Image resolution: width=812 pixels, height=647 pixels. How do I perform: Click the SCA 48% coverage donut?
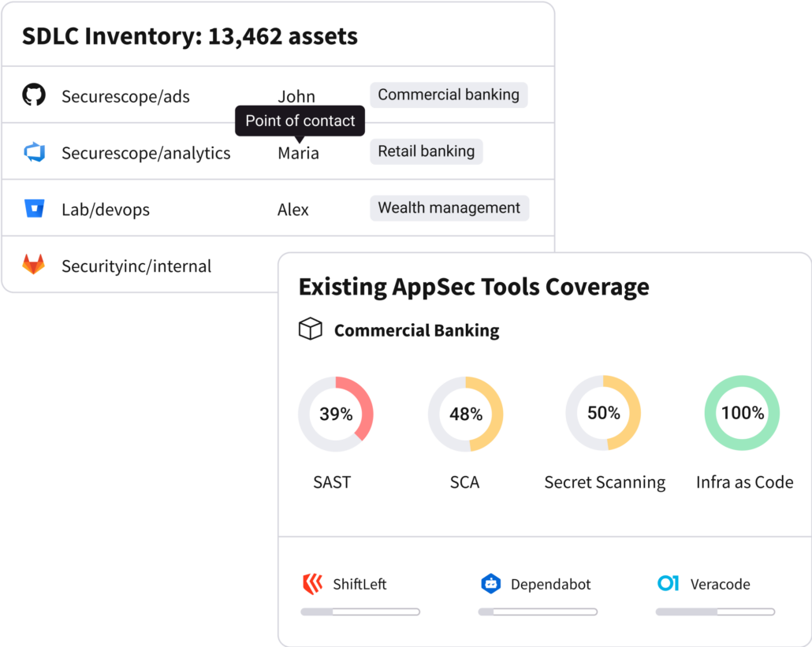point(466,414)
